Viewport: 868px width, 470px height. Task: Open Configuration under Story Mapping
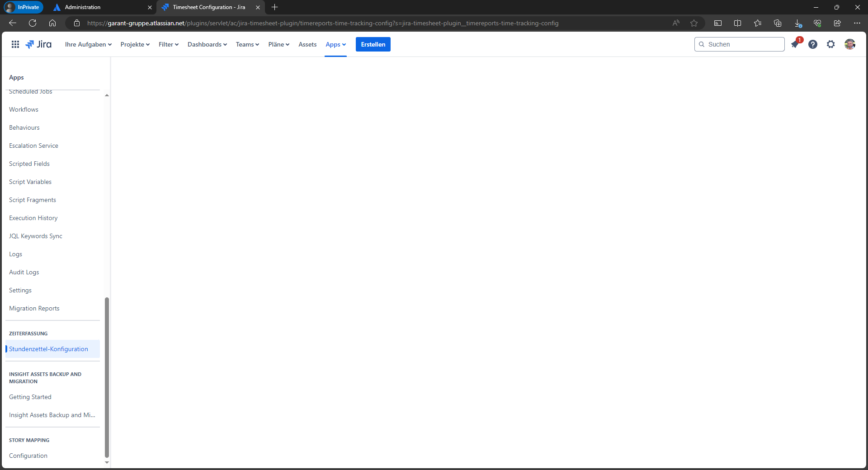(x=28, y=456)
